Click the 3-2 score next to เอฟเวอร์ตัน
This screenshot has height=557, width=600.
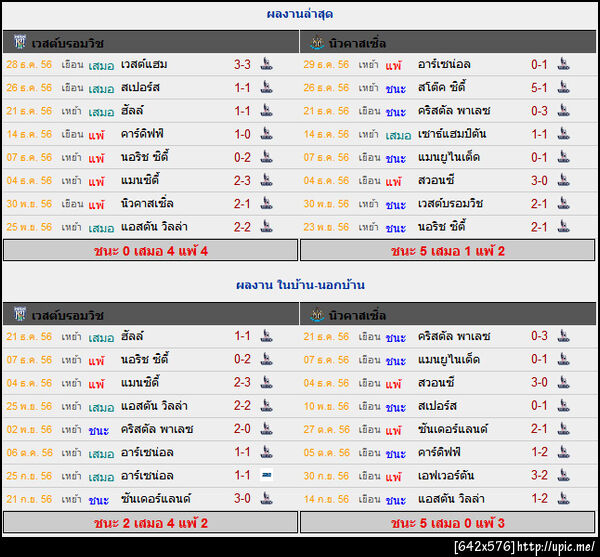(539, 476)
